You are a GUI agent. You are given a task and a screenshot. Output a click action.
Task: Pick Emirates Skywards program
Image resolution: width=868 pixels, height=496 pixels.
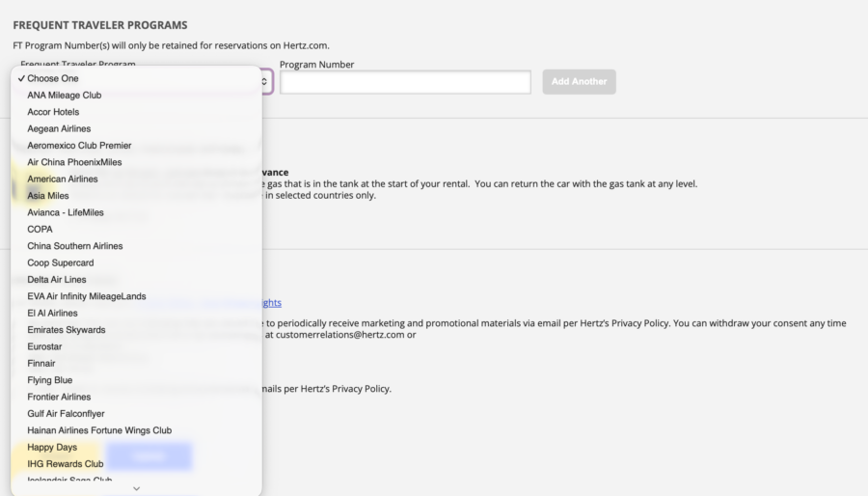click(x=136, y=330)
